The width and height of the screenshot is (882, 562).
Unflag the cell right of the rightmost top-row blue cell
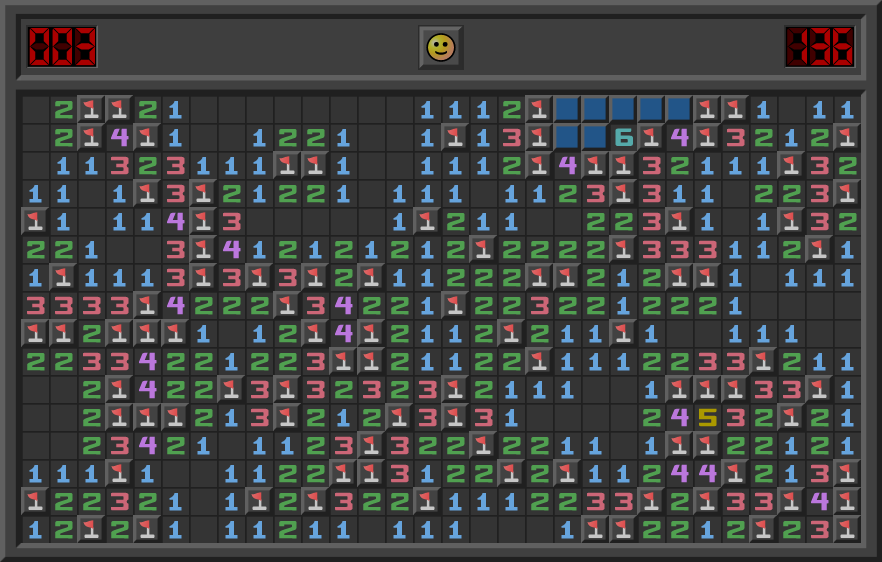point(707,109)
